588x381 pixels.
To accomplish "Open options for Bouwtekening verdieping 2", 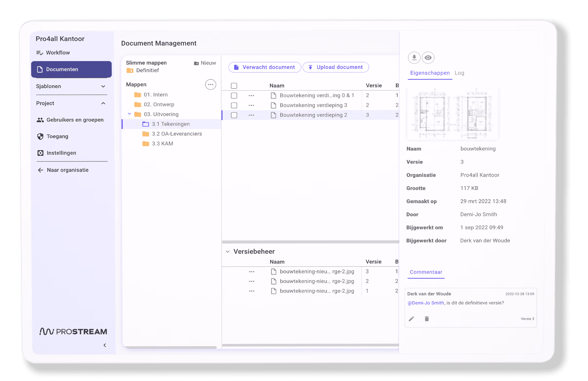I will point(251,115).
